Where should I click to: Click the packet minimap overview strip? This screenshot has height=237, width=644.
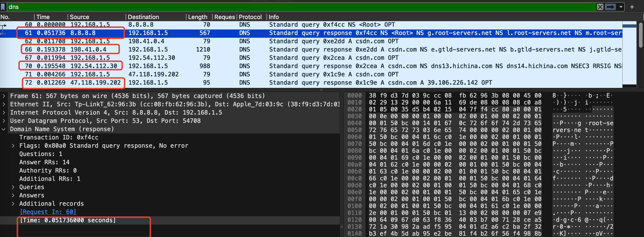[629, 54]
